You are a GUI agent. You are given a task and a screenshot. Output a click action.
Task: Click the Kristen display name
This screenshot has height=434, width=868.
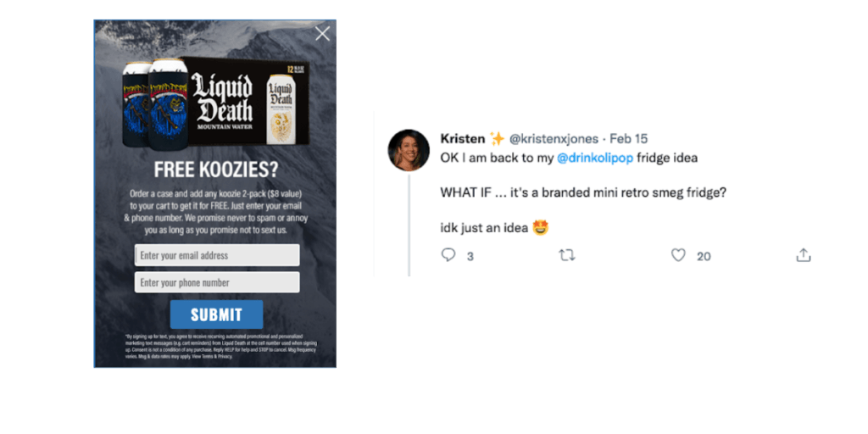pyautogui.click(x=462, y=138)
